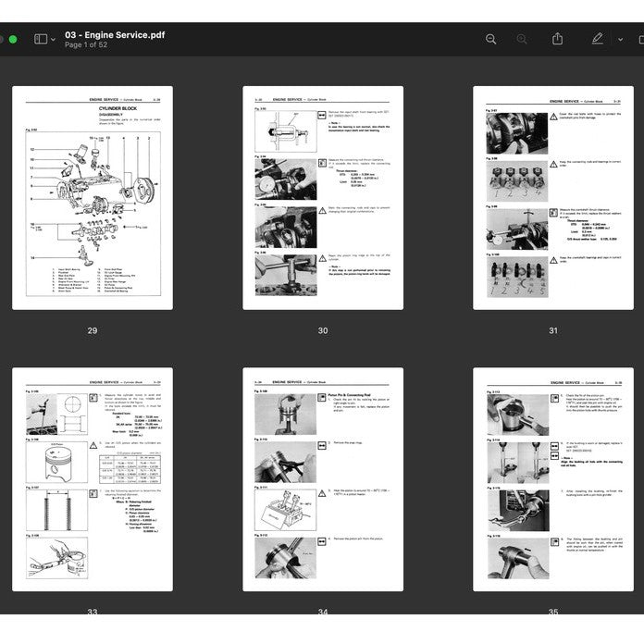This screenshot has width=644, height=644.
Task: Open the Share menu icon
Action: (557, 39)
